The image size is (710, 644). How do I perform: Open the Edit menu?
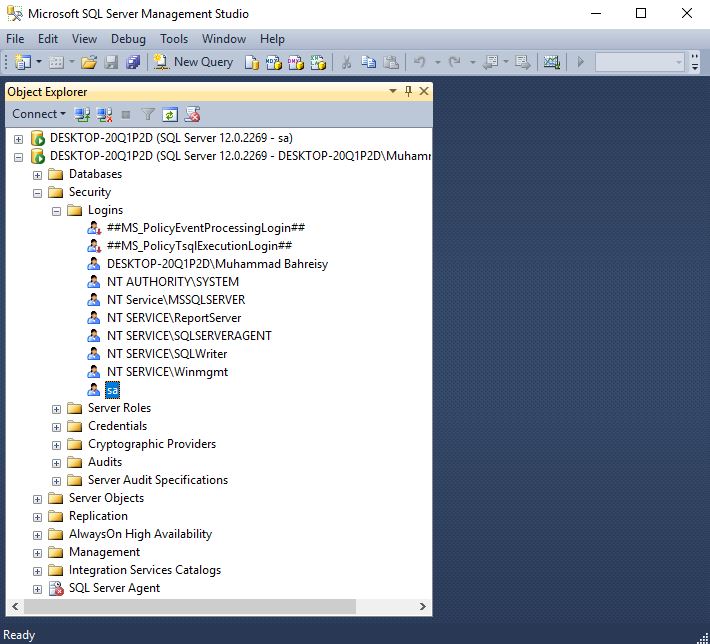coord(48,39)
